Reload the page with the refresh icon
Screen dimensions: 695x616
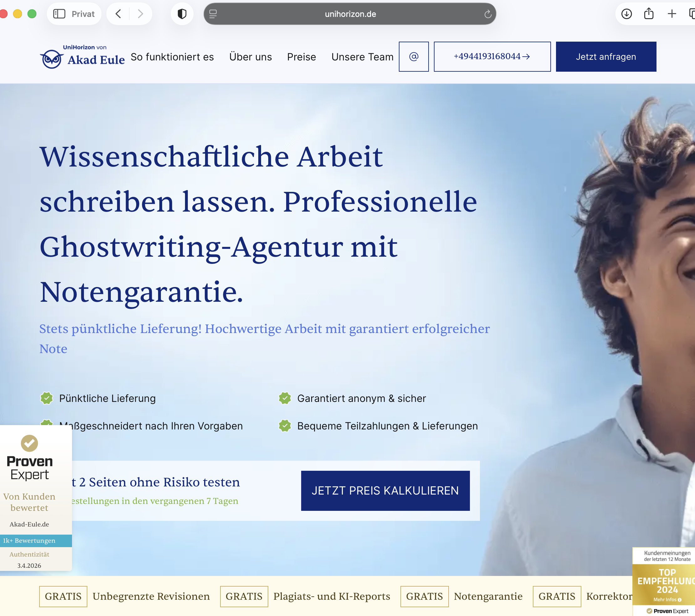coord(488,14)
